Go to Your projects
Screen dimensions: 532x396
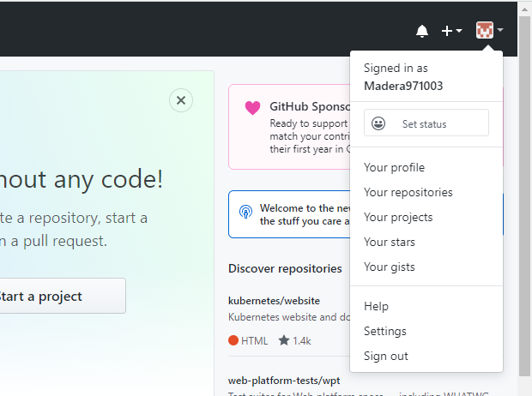tap(398, 217)
